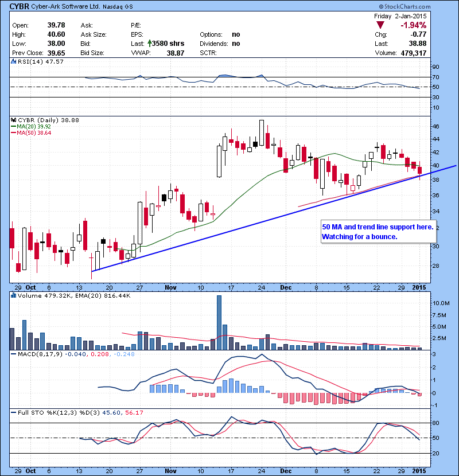Click the date Friday 2-Jan-2015
The width and height of the screenshot is (459, 476).
pos(400,16)
